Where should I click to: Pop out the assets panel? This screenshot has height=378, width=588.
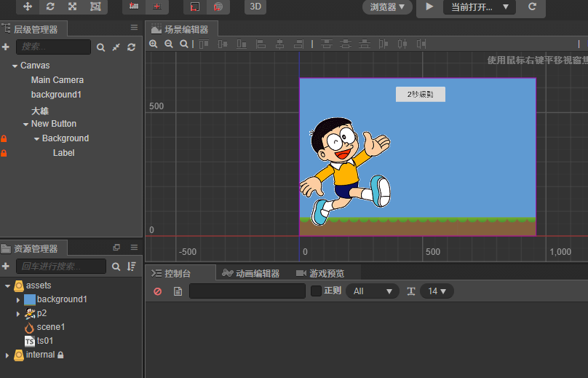[x=116, y=248]
